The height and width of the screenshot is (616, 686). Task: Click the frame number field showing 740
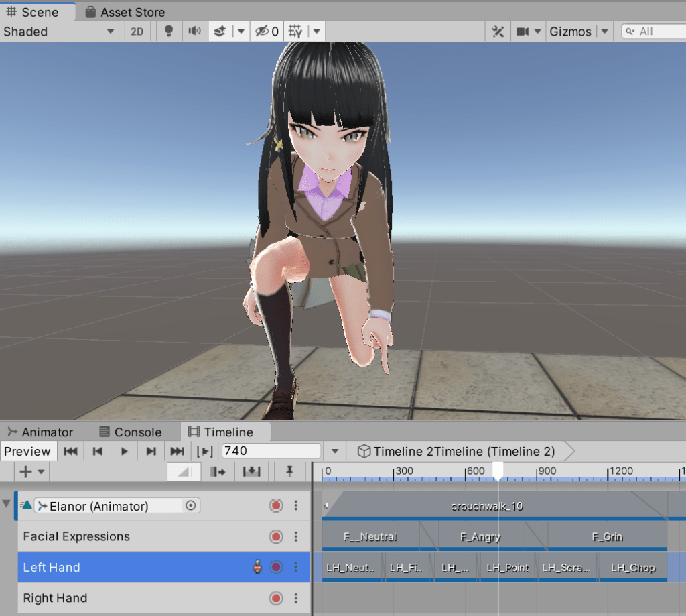[271, 452]
